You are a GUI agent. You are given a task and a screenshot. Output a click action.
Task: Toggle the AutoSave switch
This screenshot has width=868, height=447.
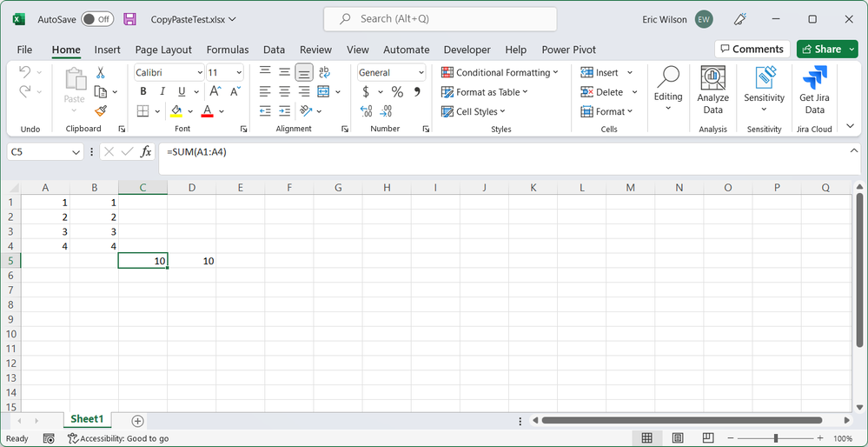tap(96, 19)
